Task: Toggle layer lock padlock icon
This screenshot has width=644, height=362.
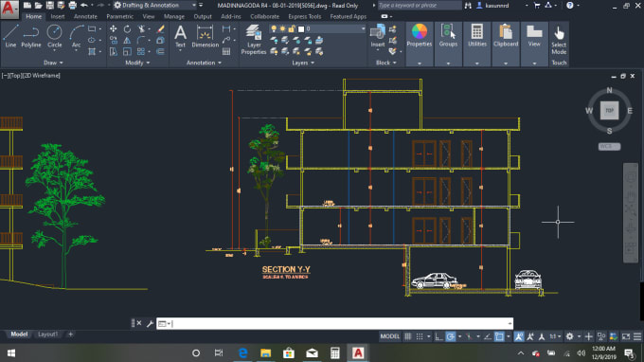Action: [x=292, y=29]
